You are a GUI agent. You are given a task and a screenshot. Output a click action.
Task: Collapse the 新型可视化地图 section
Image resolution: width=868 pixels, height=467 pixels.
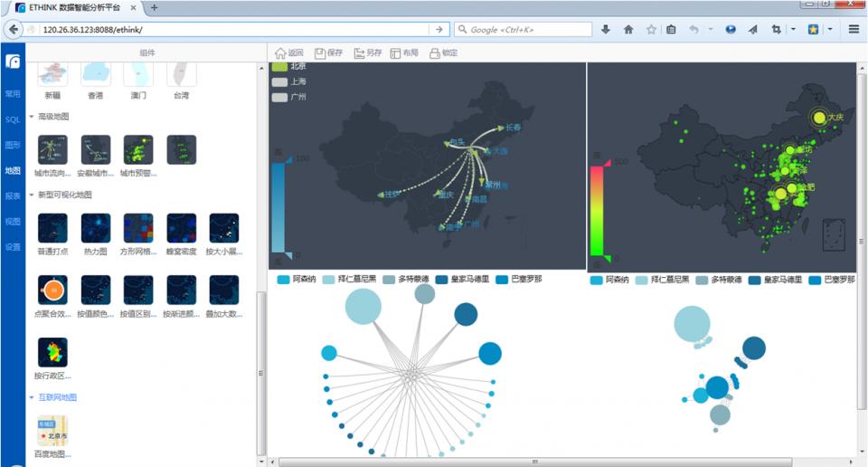click(32, 195)
